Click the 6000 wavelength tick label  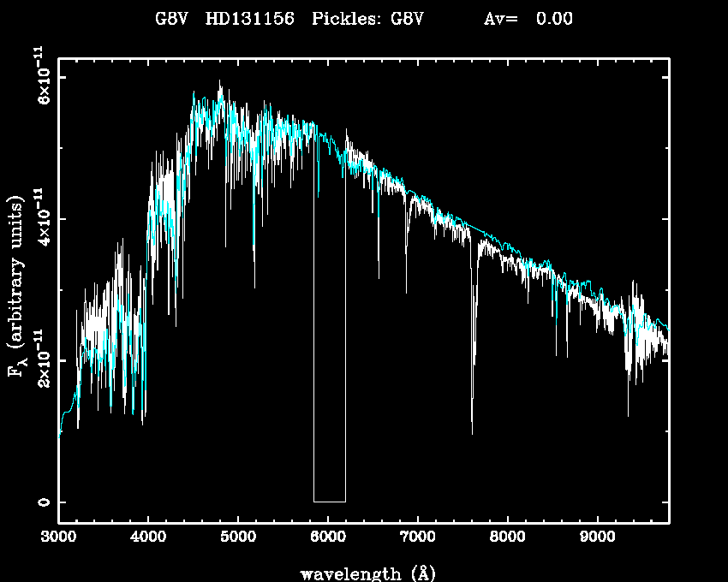(x=328, y=537)
